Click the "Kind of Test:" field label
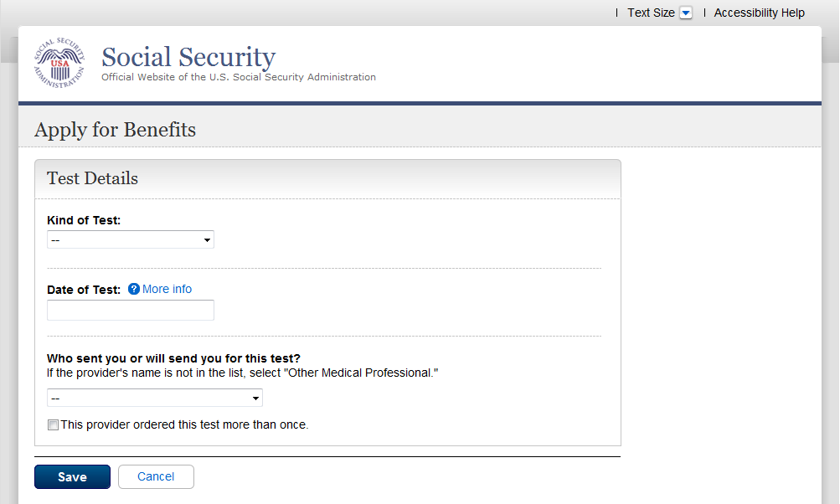Screen dimensions: 840x504 84,220
